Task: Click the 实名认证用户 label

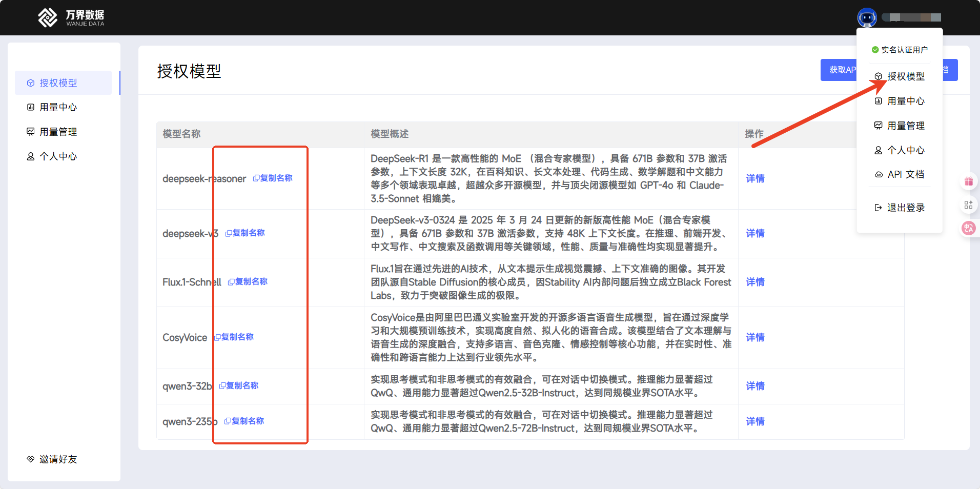Action: coord(904,50)
